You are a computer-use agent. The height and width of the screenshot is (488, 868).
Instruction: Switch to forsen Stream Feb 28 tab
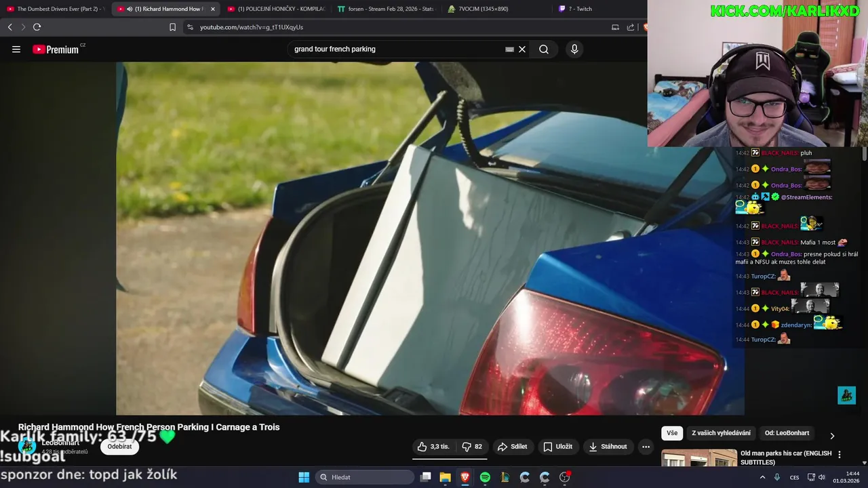pyautogui.click(x=387, y=9)
